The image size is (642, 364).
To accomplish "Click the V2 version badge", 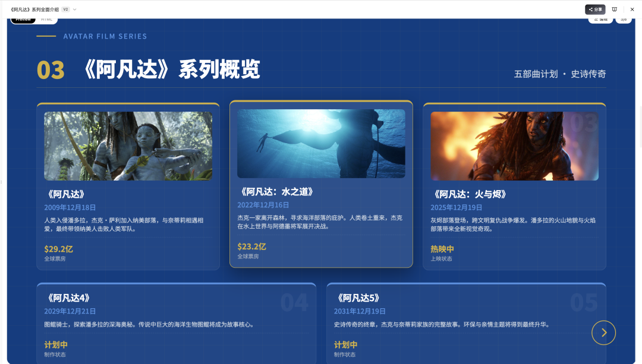I will pyautogui.click(x=65, y=10).
